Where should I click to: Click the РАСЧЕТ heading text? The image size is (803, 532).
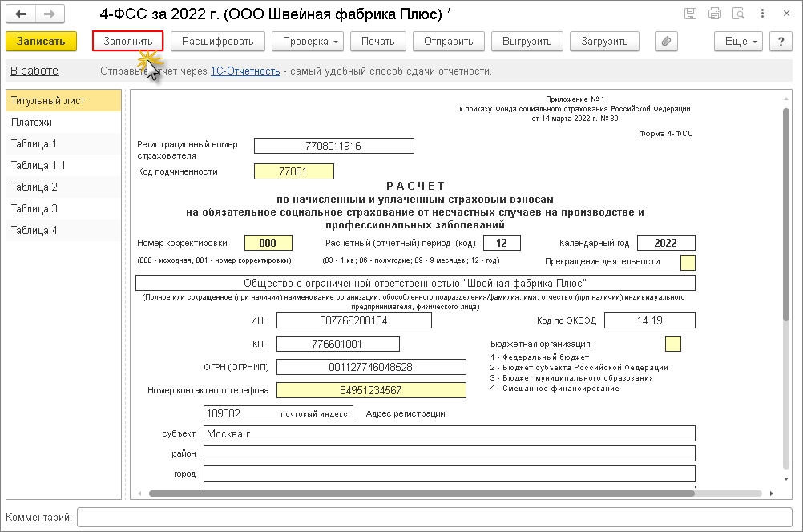[x=415, y=185]
